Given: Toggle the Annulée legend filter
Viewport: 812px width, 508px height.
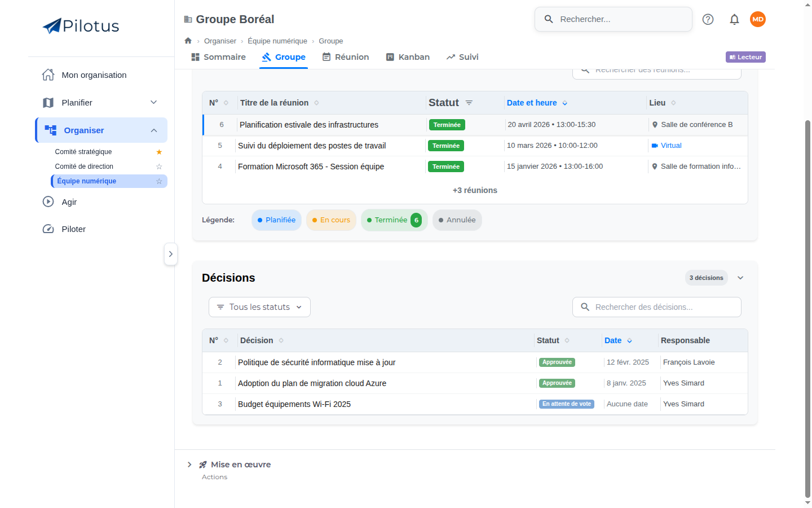Looking at the screenshot, I should pos(457,220).
